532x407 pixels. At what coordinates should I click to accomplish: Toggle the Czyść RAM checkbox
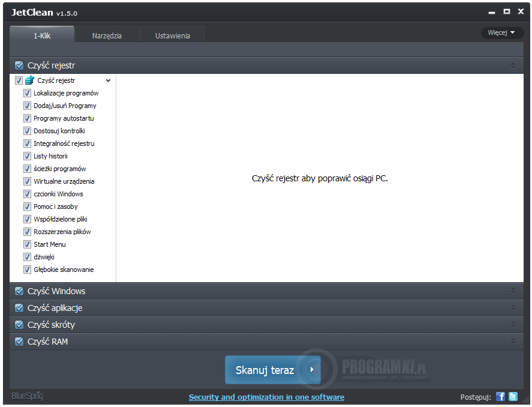pyautogui.click(x=19, y=342)
